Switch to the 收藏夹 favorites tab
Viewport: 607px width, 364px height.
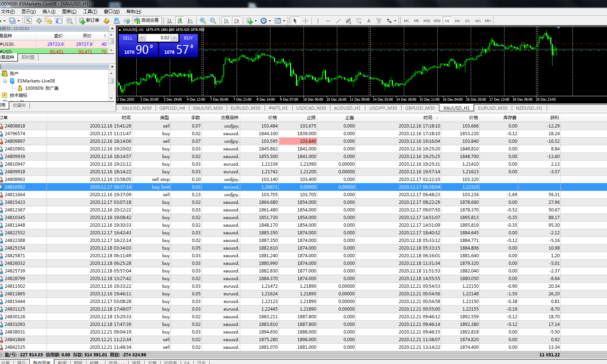19,105
